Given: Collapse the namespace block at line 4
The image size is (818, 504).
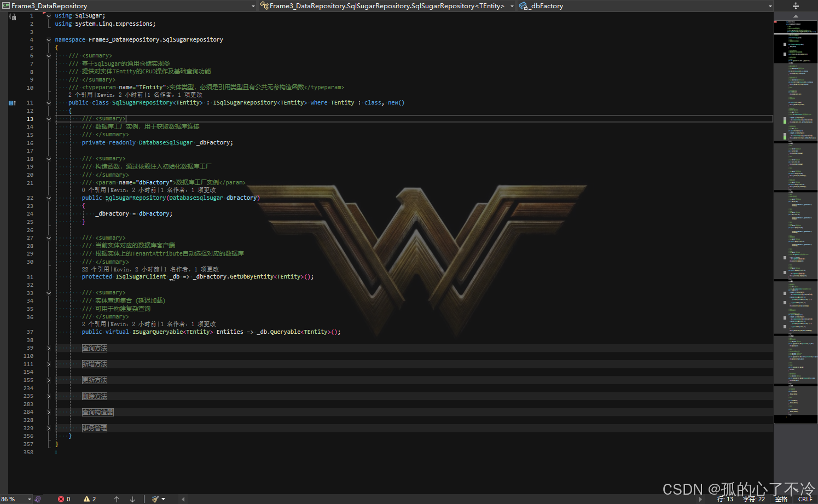Looking at the screenshot, I should click(x=49, y=40).
